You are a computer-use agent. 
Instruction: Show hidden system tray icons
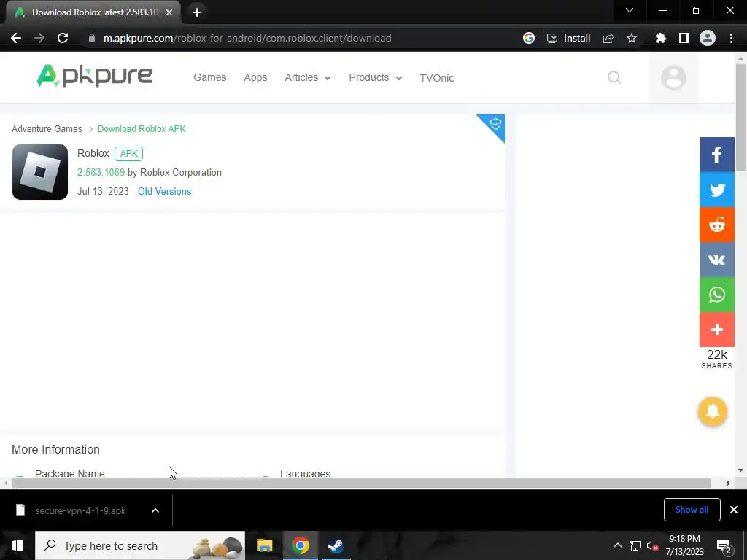(617, 545)
